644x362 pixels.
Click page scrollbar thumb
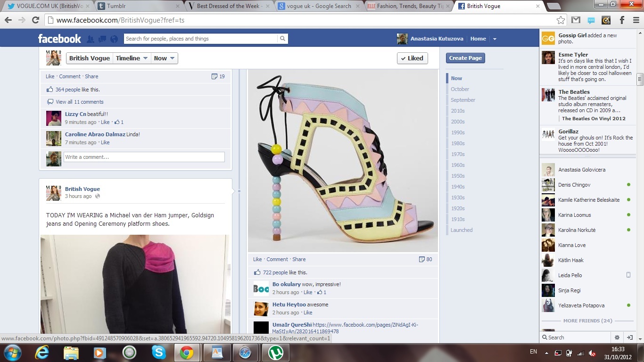[640, 79]
